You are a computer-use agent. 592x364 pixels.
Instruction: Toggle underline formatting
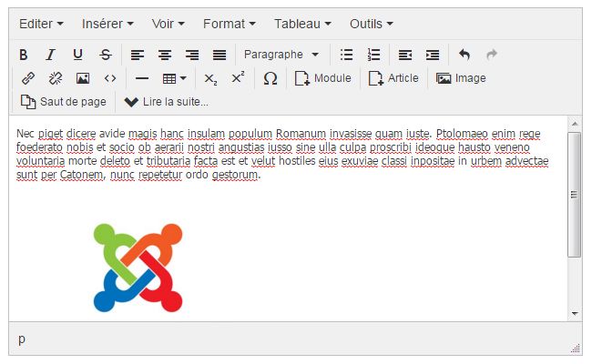pyautogui.click(x=77, y=55)
